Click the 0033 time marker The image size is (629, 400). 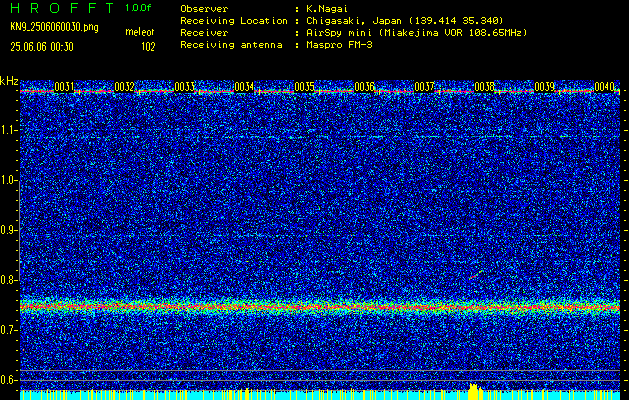[185, 87]
